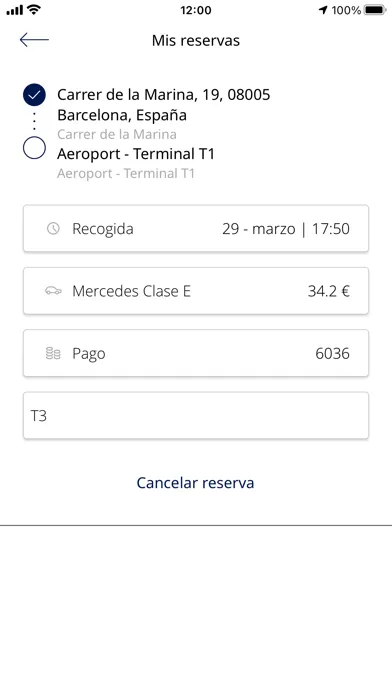Open the Mercedes Clase E vehicle row
Screen dimensions: 392x696
point(196,291)
